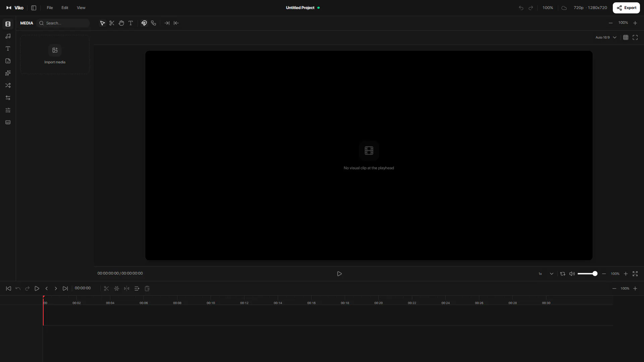This screenshot has width=644, height=362.
Task: Zoom out using minus in the top toolbar
Action: 611,23
